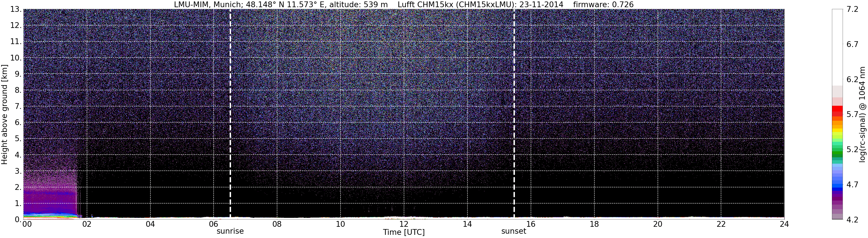Image resolution: width=868 pixels, height=238 pixels.
Task: Click y-axis tick label '11.'
Action: pyautogui.click(x=16, y=42)
